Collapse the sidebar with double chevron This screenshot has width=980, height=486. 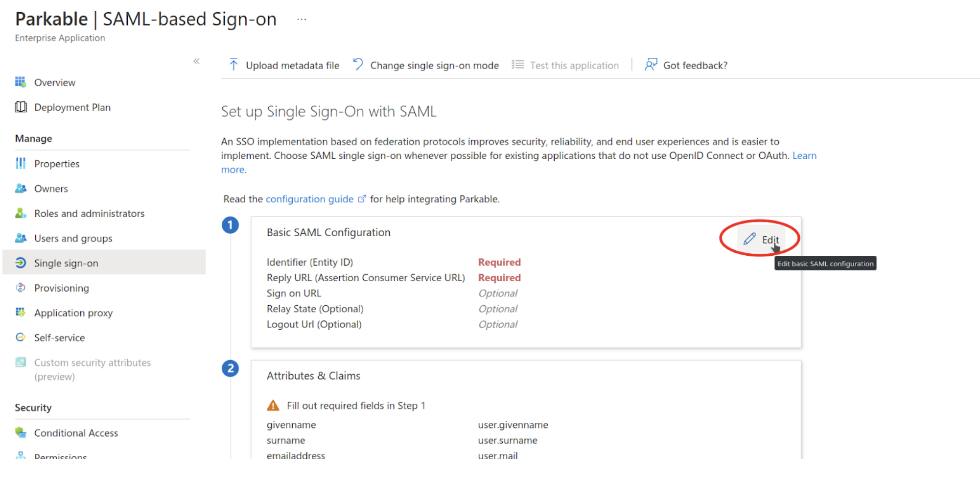[x=196, y=61]
